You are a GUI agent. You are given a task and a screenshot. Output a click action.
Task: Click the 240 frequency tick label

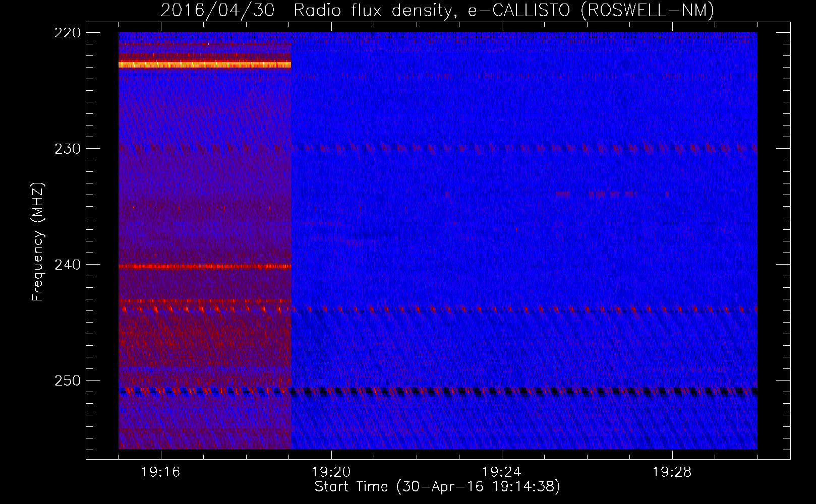(x=68, y=265)
